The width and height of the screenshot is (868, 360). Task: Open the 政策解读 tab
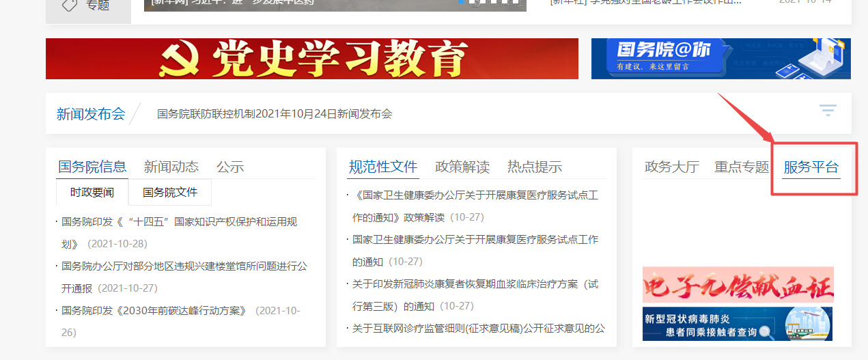coord(462,167)
